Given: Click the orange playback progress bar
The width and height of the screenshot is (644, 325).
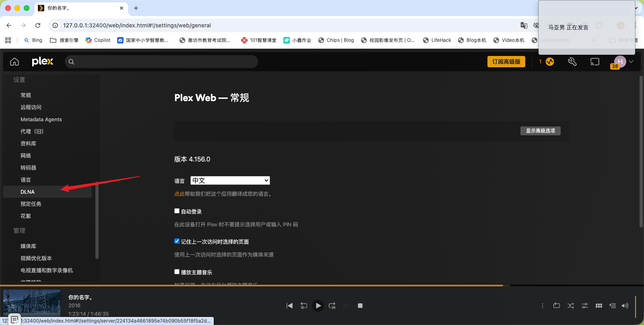Looking at the screenshot, I should (252, 286).
